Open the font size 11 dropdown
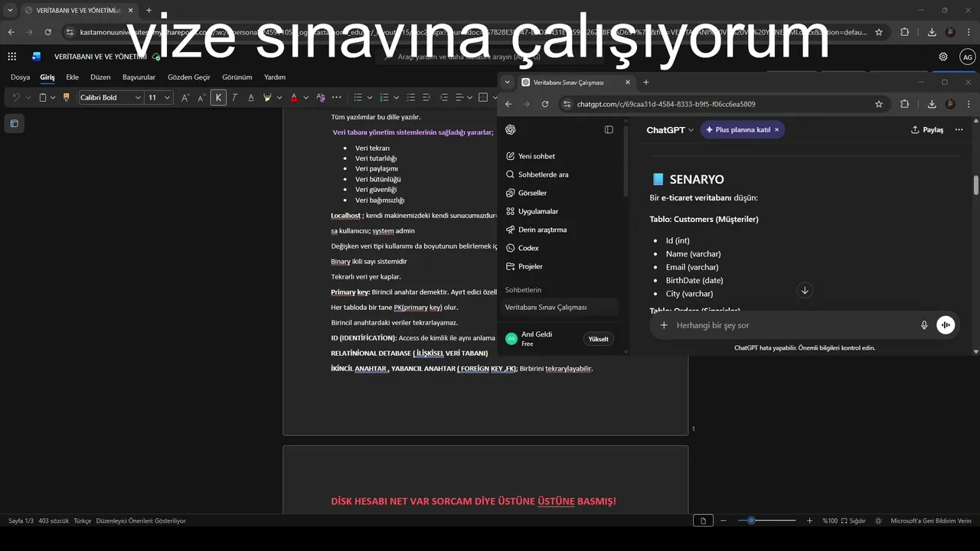The width and height of the screenshot is (980, 551). 167,97
